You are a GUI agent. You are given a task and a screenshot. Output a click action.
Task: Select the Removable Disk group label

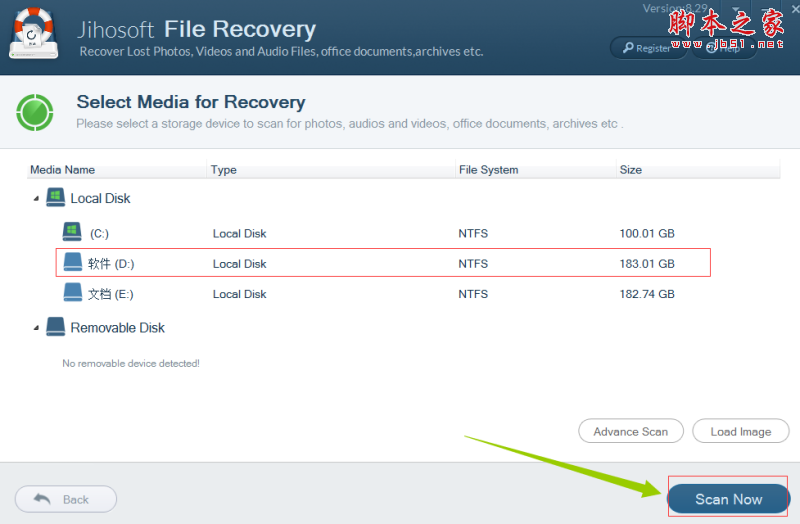[x=117, y=328]
